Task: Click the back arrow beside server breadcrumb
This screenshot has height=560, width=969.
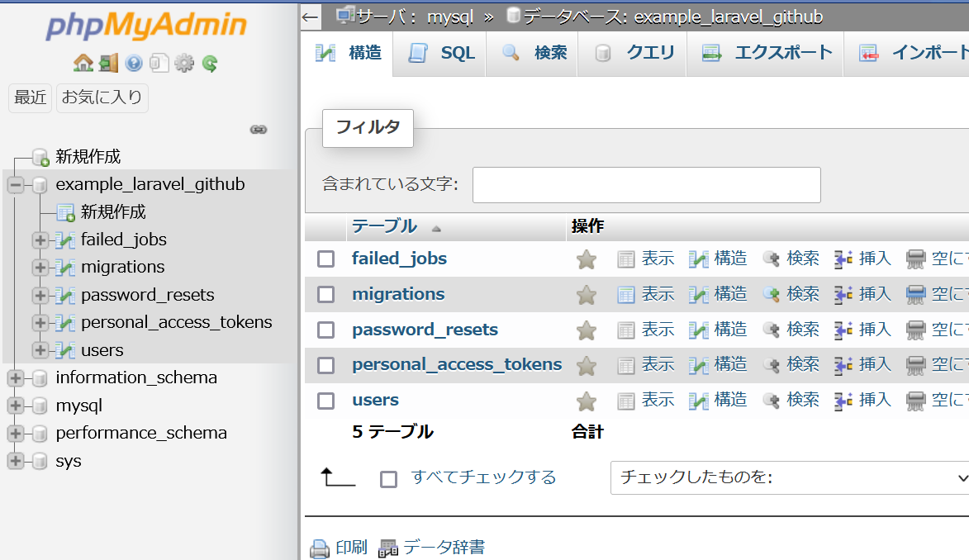Action: (311, 17)
